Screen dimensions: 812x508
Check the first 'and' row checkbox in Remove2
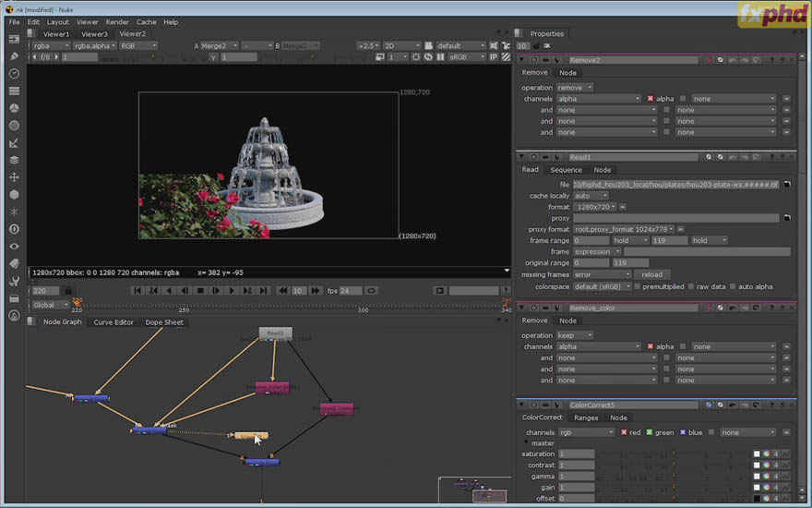[666, 110]
